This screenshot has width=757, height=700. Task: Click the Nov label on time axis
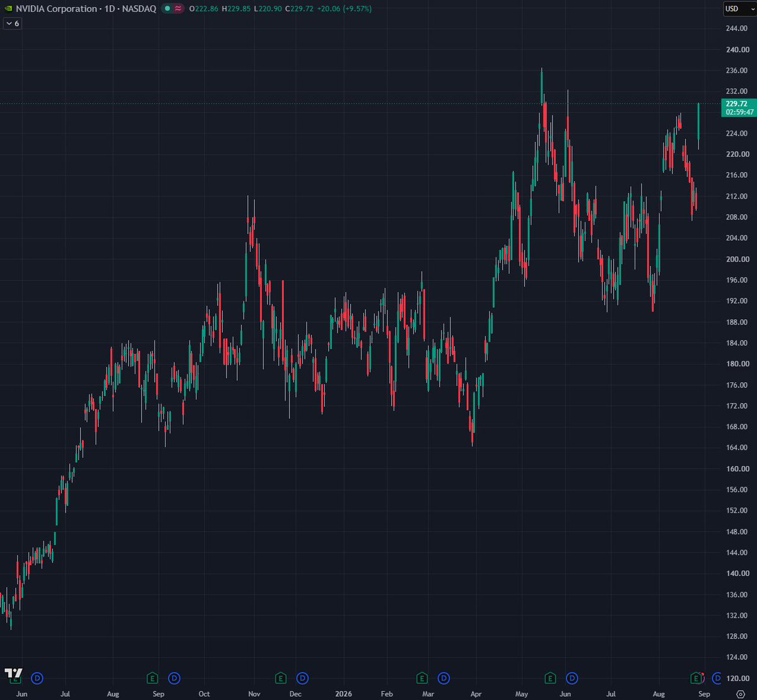pos(254,694)
